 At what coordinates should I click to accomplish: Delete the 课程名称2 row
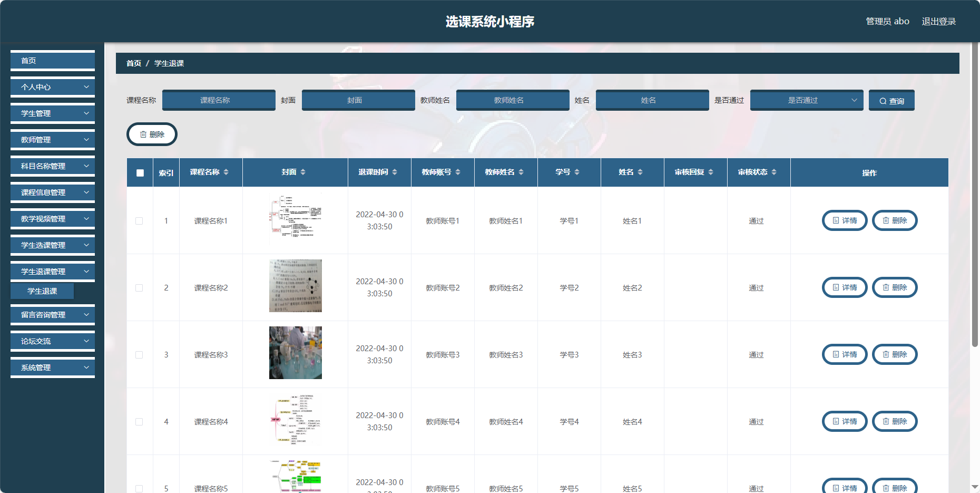point(895,287)
